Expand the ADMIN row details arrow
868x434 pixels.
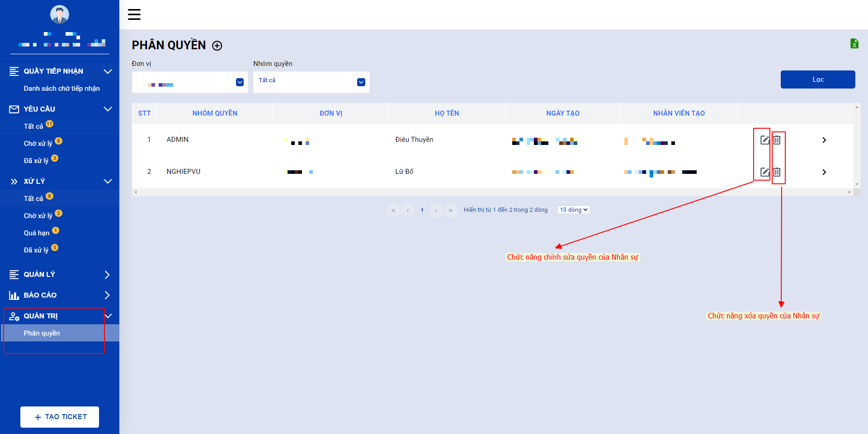coord(824,140)
